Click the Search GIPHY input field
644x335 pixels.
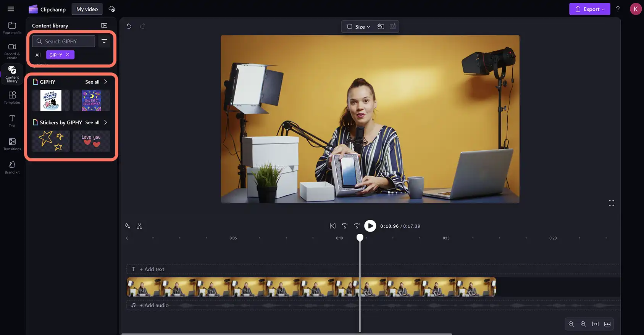tap(64, 41)
